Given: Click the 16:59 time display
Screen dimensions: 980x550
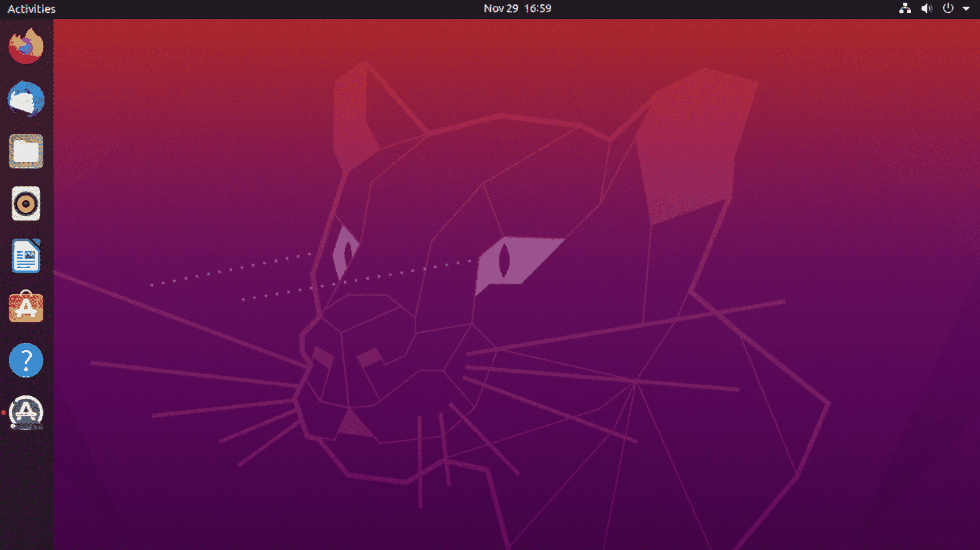Looking at the screenshot, I should 538,9.
